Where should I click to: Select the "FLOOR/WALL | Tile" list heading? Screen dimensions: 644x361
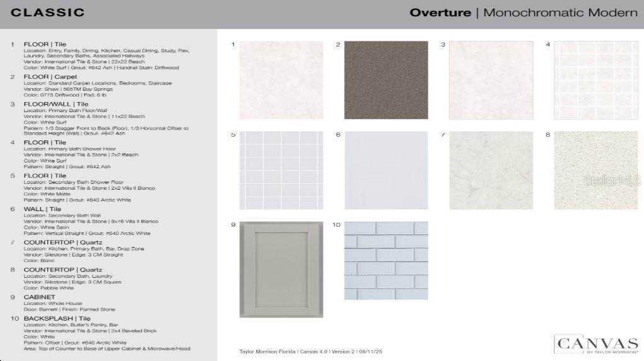(x=54, y=104)
